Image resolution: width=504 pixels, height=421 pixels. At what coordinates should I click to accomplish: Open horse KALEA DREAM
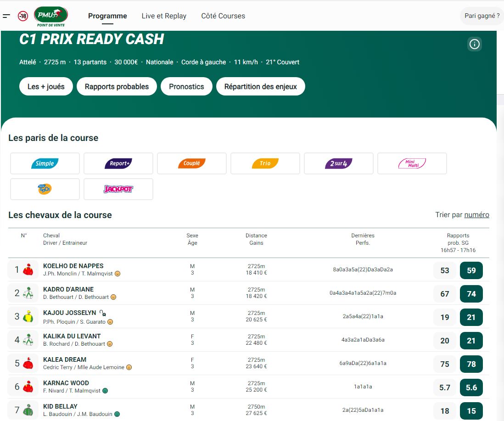click(65, 359)
